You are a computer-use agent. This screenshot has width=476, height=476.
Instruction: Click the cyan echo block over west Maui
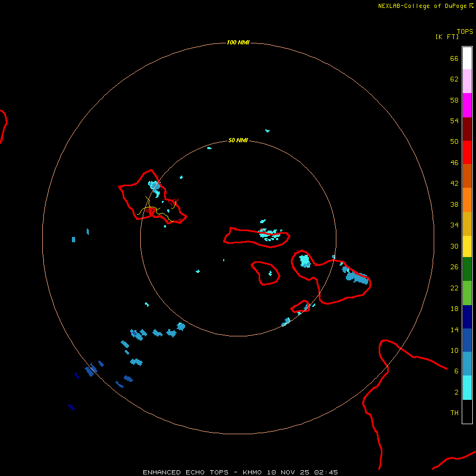(x=305, y=261)
